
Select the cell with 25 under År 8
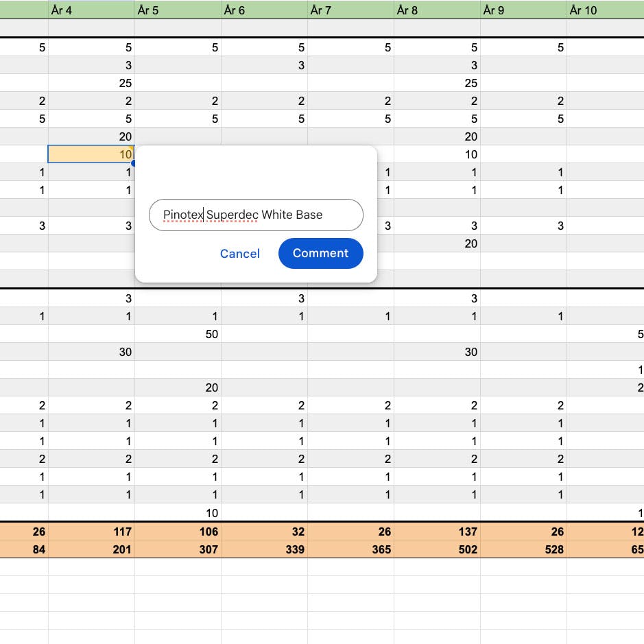(x=437, y=84)
